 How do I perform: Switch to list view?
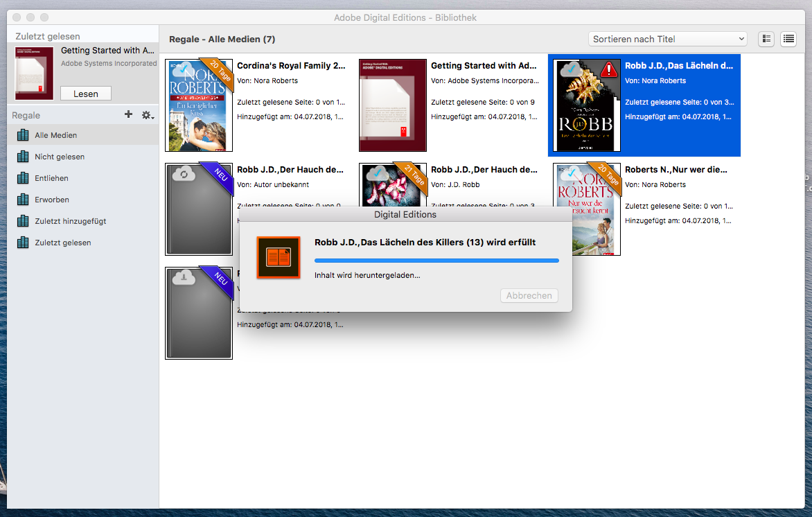click(x=788, y=39)
